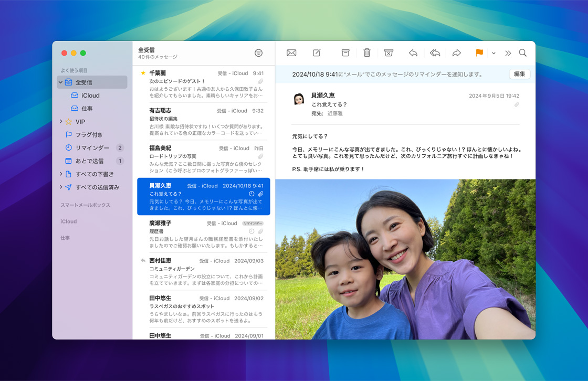Reply to the selected message
The height and width of the screenshot is (381, 588).
point(413,53)
